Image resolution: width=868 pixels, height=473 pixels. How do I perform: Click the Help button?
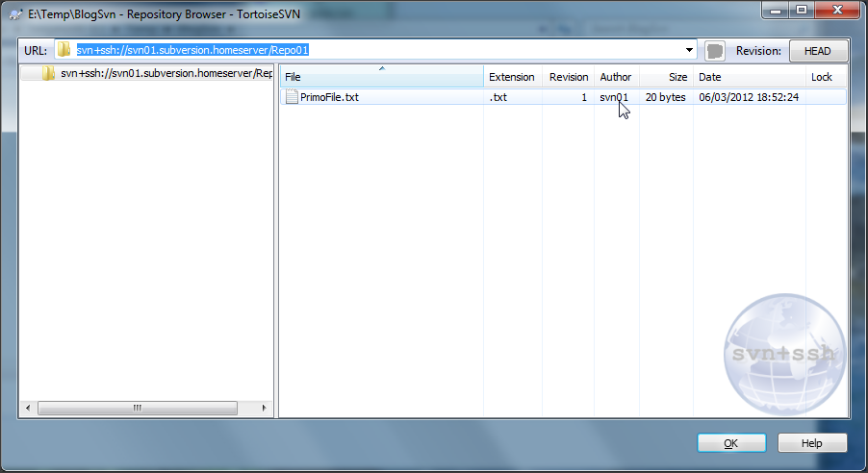[812, 443]
